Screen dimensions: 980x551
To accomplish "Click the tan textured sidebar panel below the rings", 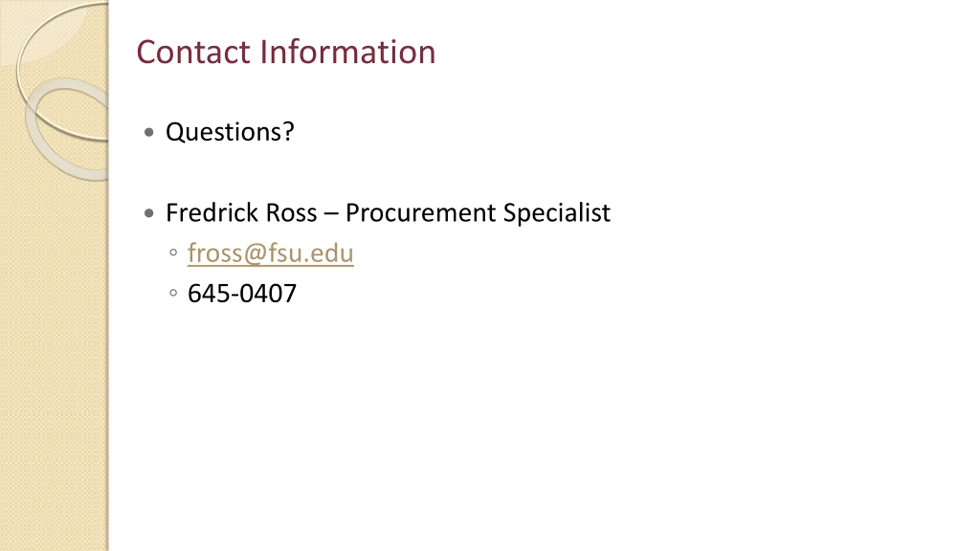I will 54,364.
